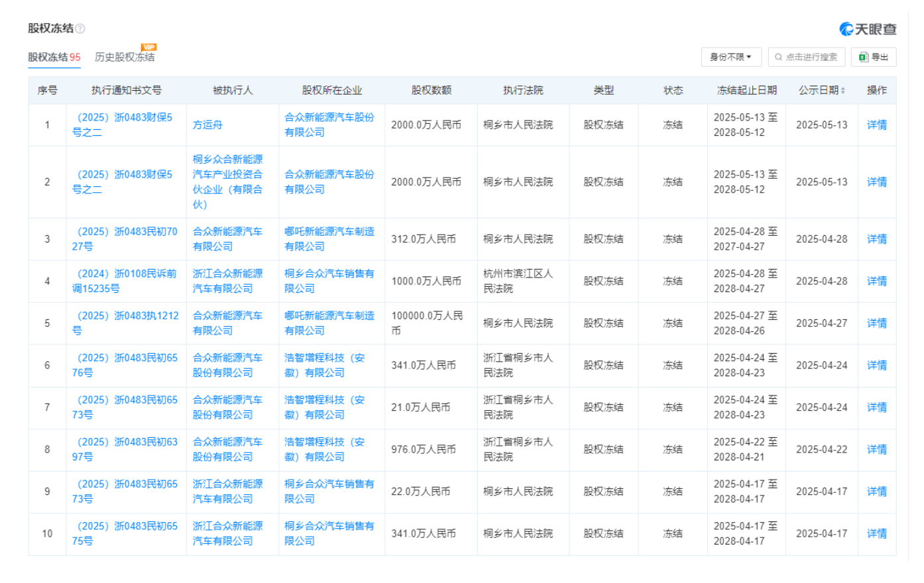This screenshot has width=924, height=583.
Task: Click the 点击进行搜索 input field
Action: (807, 57)
